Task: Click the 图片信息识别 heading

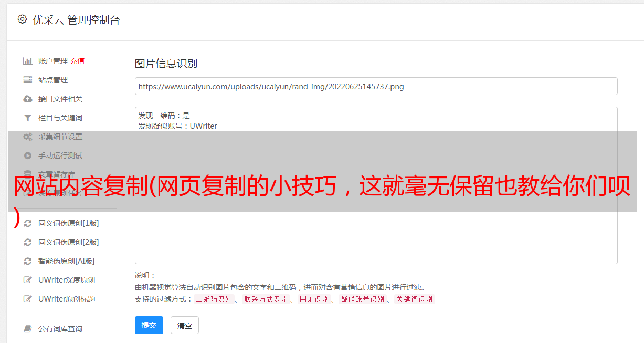Action: 166,64
